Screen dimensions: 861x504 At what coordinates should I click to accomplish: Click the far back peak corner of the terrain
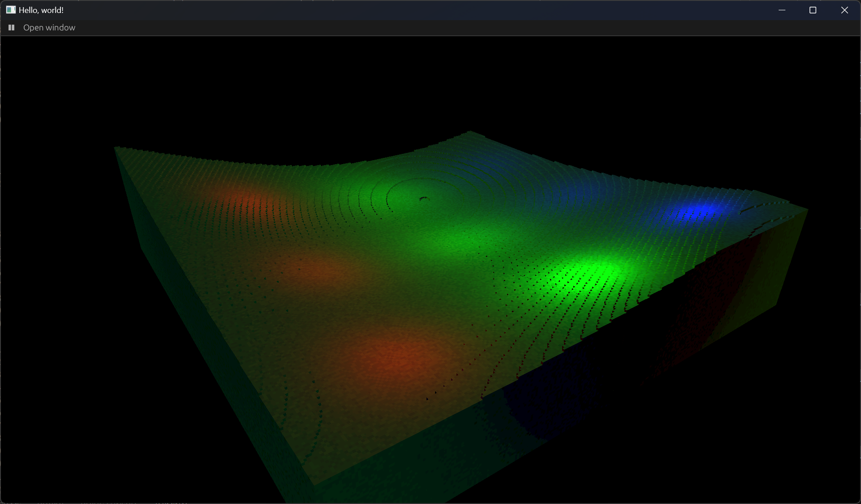pos(470,132)
